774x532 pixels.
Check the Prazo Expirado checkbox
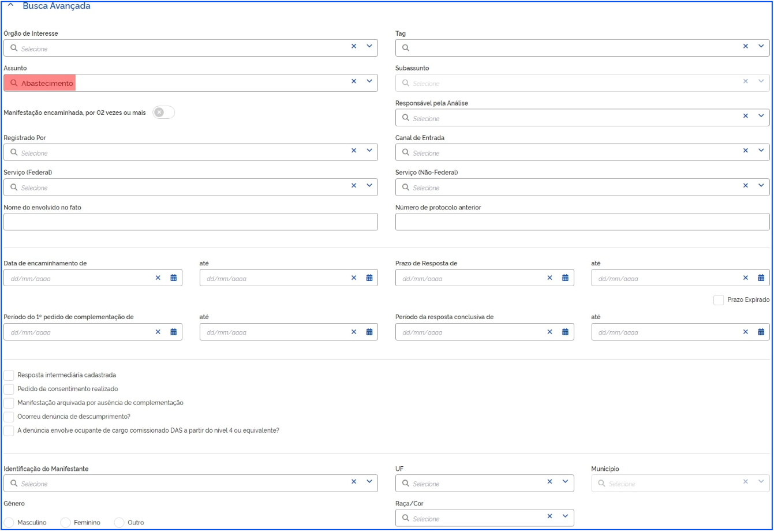tap(719, 300)
